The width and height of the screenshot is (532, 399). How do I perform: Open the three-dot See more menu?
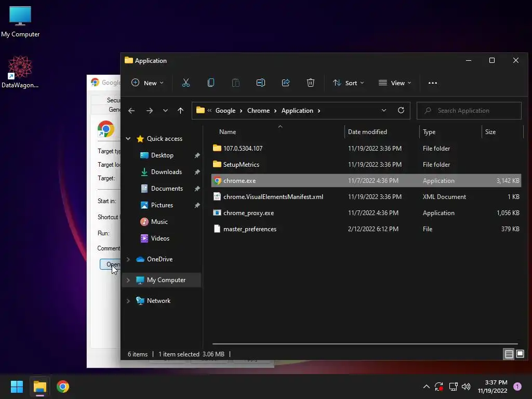[433, 83]
